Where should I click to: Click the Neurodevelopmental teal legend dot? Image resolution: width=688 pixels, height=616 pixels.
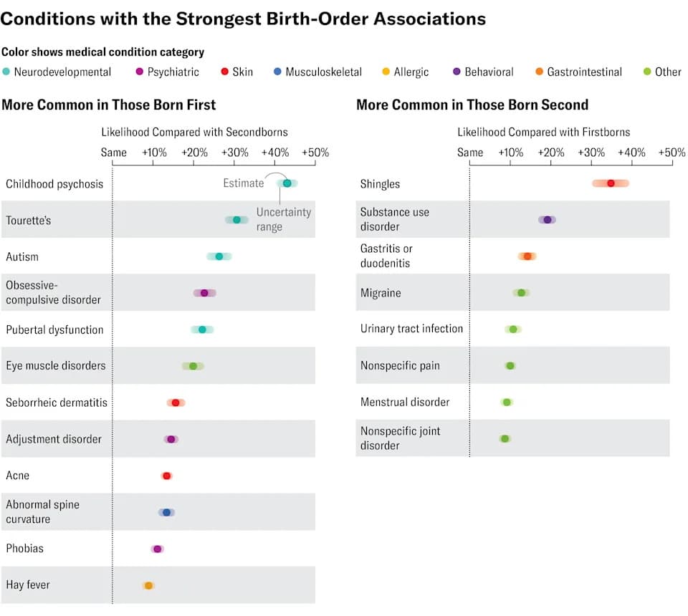(6, 72)
